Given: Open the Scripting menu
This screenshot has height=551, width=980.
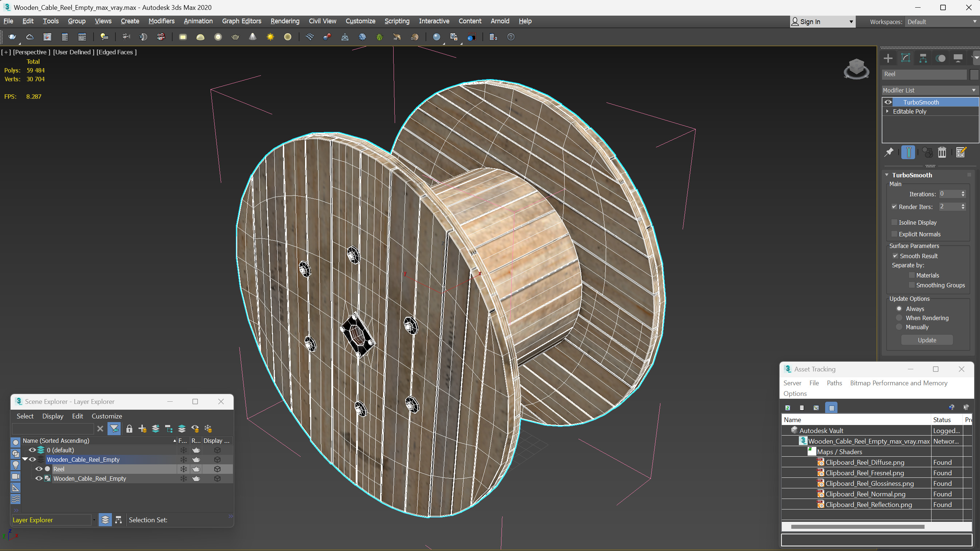Looking at the screenshot, I should [x=397, y=21].
